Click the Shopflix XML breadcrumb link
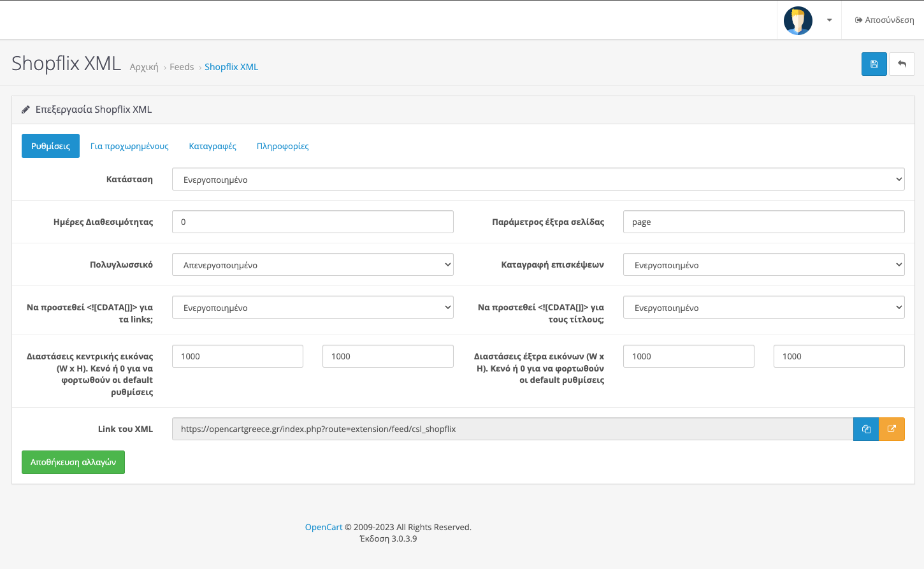 pos(231,67)
